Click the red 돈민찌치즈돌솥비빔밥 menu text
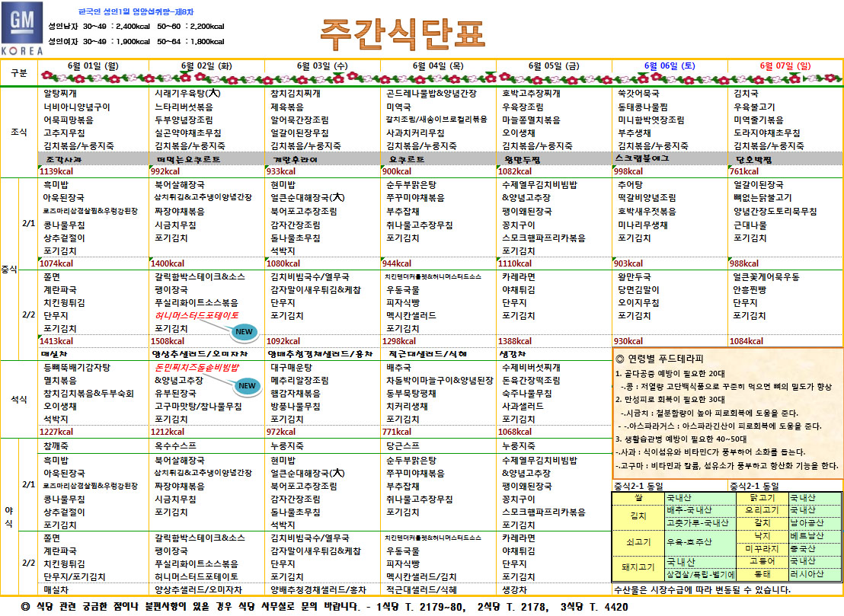The width and height of the screenshot is (844, 616). 197,367
